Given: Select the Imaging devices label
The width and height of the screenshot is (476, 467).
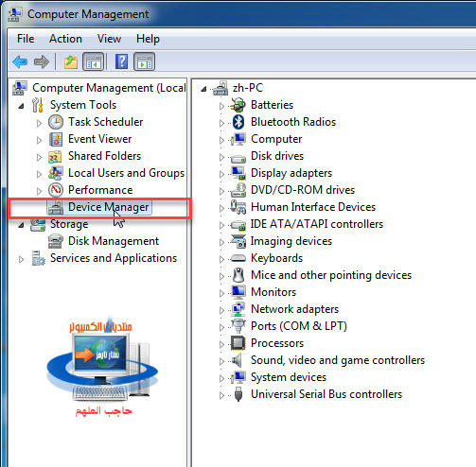Looking at the screenshot, I should [x=291, y=241].
